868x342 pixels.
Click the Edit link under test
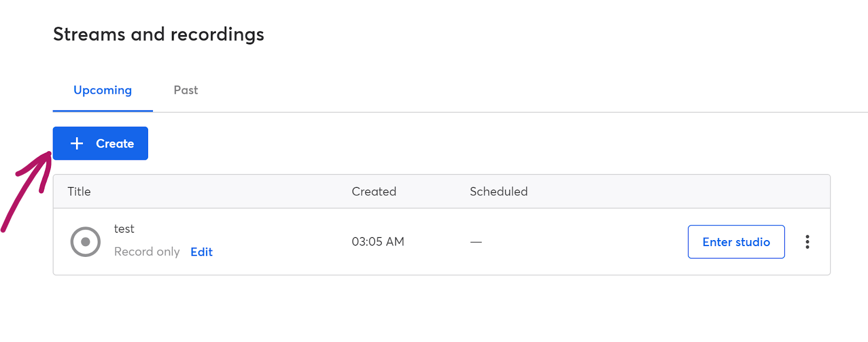201,252
